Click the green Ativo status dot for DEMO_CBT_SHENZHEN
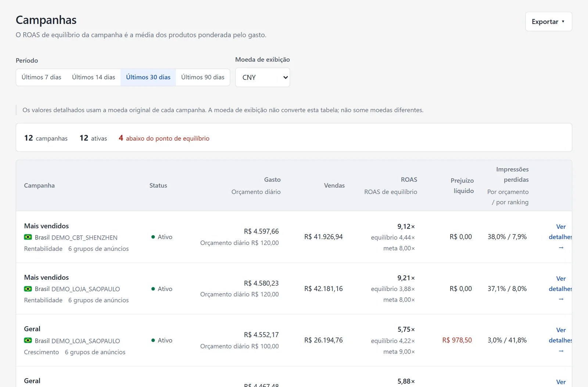Viewport: 588px width, 387px height. 153,237
